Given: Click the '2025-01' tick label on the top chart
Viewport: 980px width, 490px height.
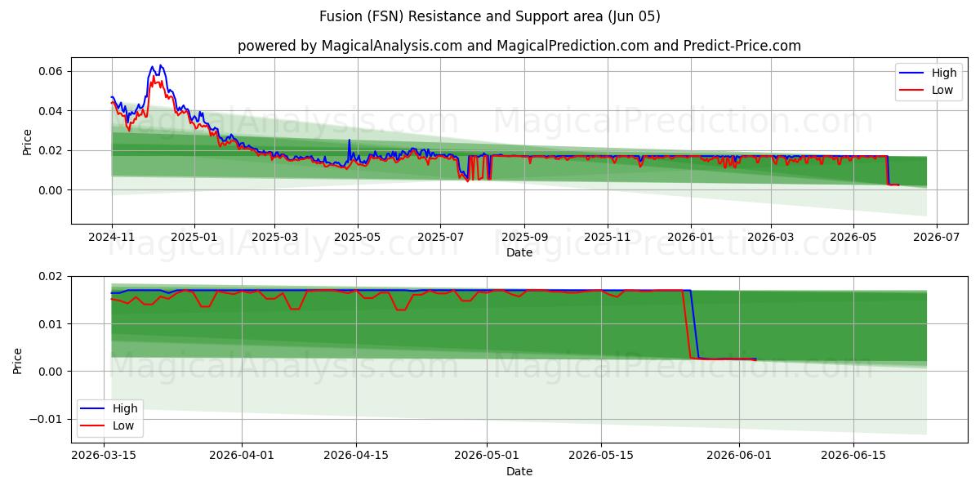Looking at the screenshot, I should [x=194, y=236].
